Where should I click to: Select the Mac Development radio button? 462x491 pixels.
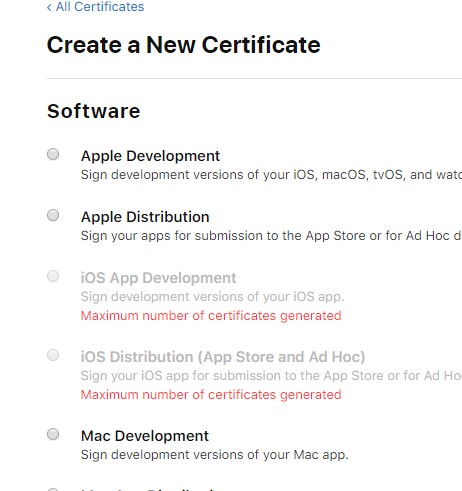point(53,434)
